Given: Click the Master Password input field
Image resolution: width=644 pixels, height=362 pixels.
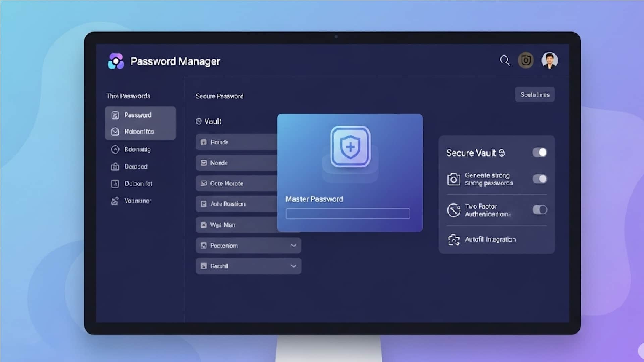Looking at the screenshot, I should [x=348, y=214].
